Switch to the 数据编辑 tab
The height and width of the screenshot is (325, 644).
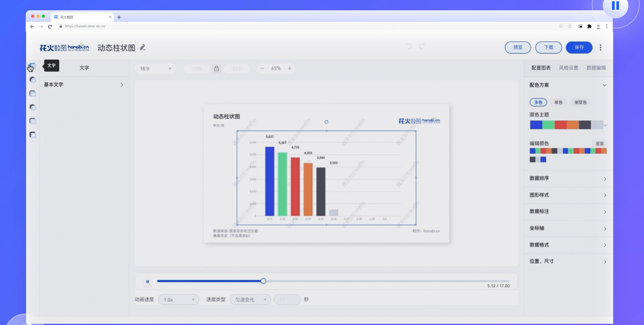coord(596,68)
